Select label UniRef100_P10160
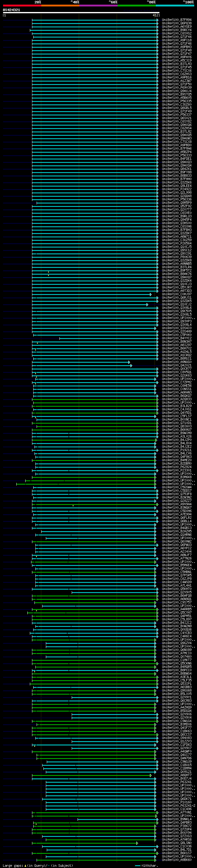The width and height of the screenshot is (197, 868). (177, 802)
